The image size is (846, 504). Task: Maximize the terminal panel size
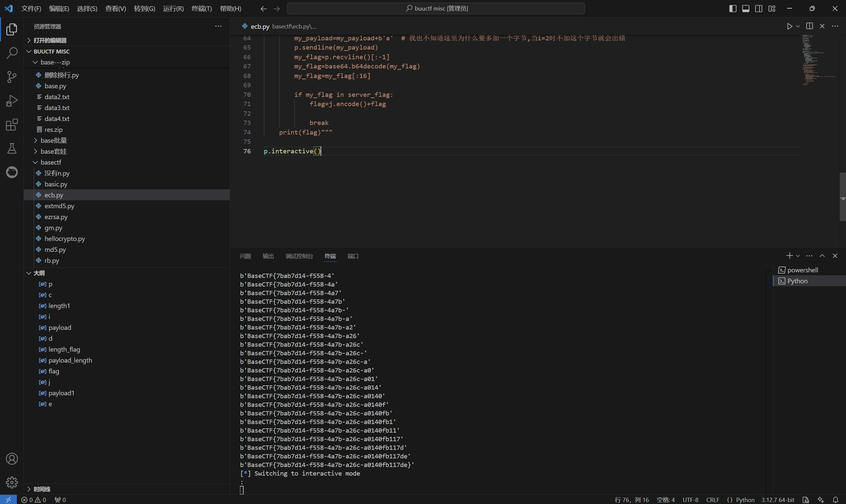click(x=822, y=256)
